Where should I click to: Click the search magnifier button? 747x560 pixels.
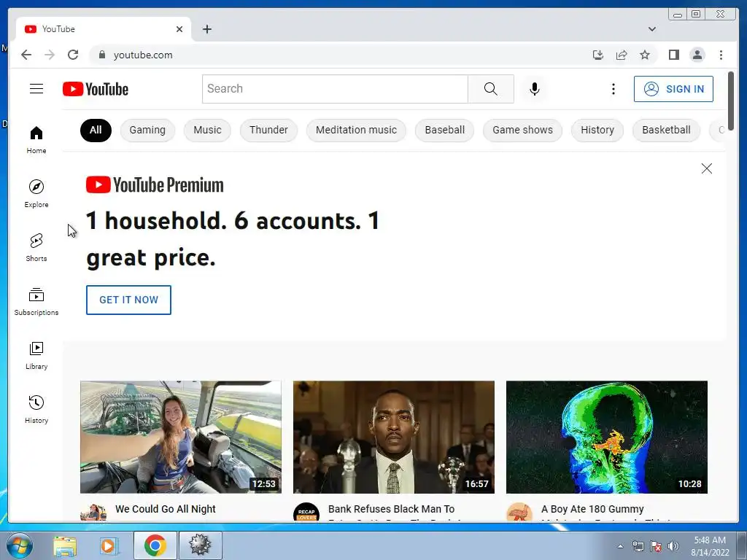point(491,88)
